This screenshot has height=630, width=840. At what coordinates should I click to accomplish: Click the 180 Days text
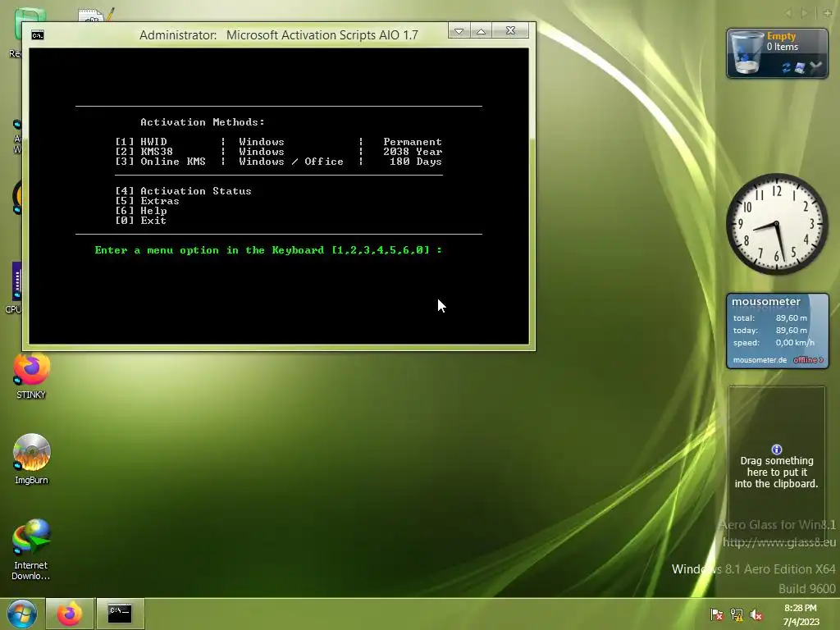416,162
